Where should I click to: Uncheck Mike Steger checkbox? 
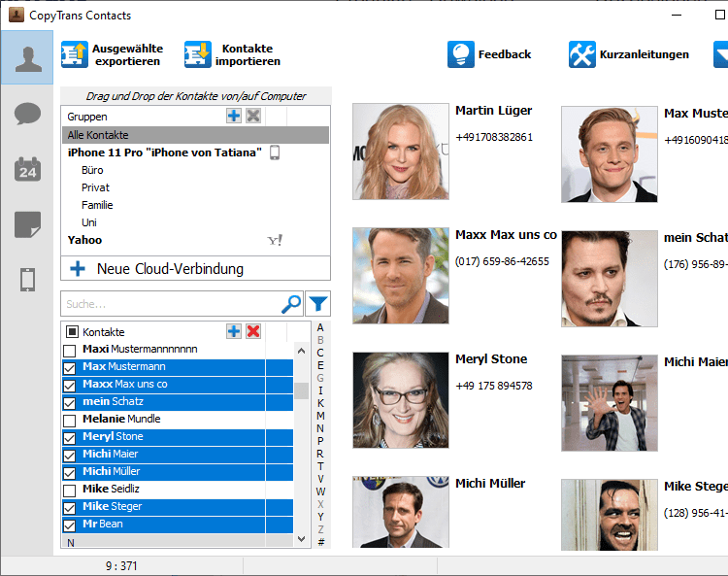pyautogui.click(x=70, y=508)
